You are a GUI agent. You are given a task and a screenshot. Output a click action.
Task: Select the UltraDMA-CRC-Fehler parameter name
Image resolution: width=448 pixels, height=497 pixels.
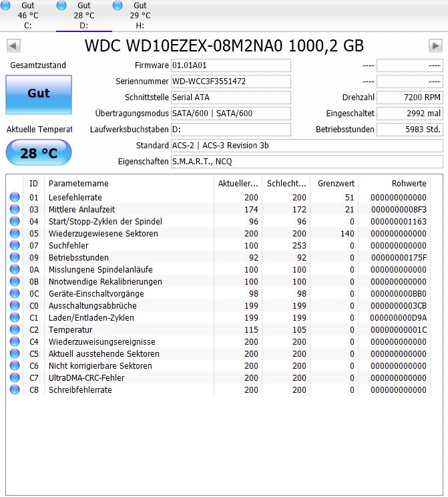[x=87, y=378]
